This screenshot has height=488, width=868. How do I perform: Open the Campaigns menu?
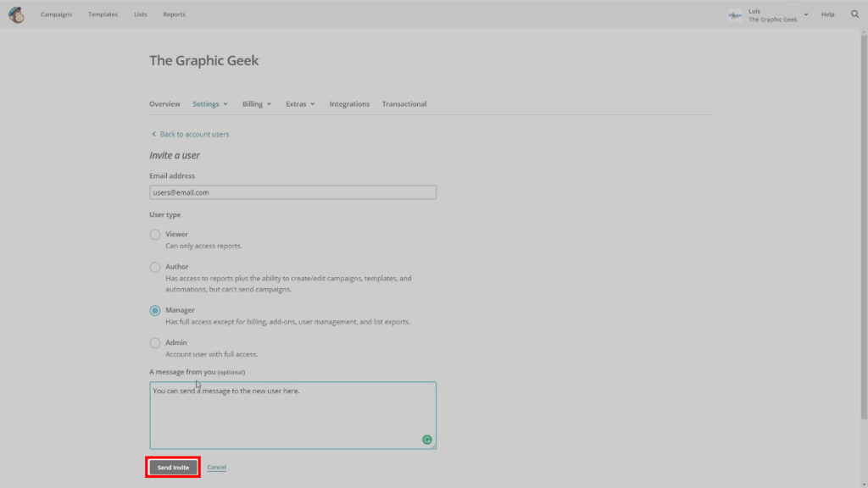point(56,14)
